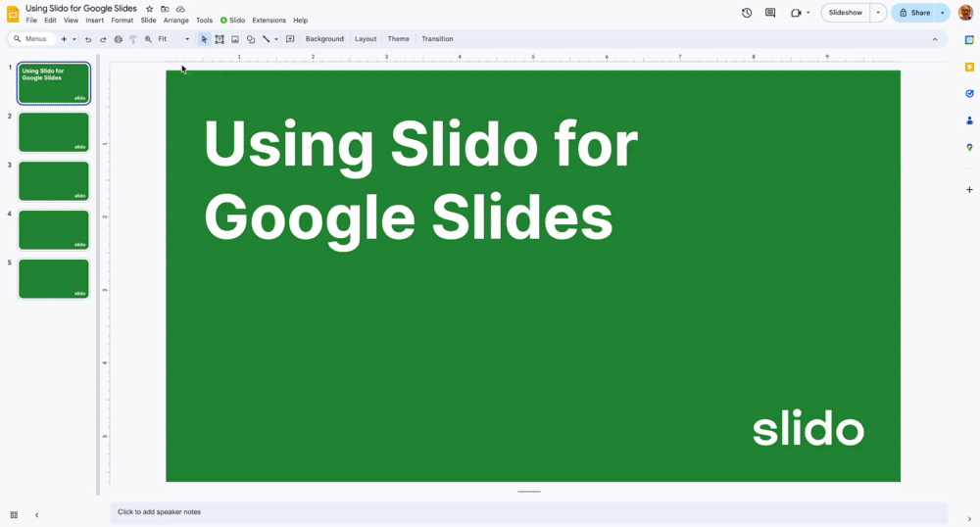Search the Menus box
The width and height of the screenshot is (980, 527).
[30, 39]
